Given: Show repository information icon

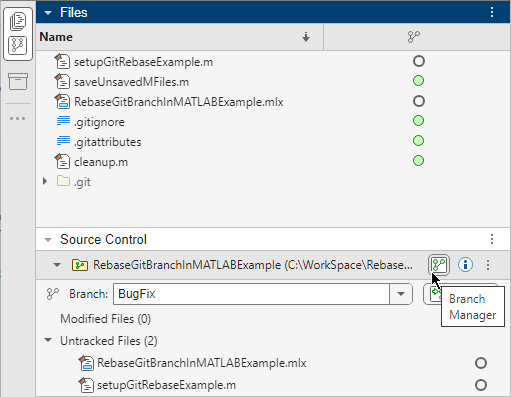Looking at the screenshot, I should point(465,265).
